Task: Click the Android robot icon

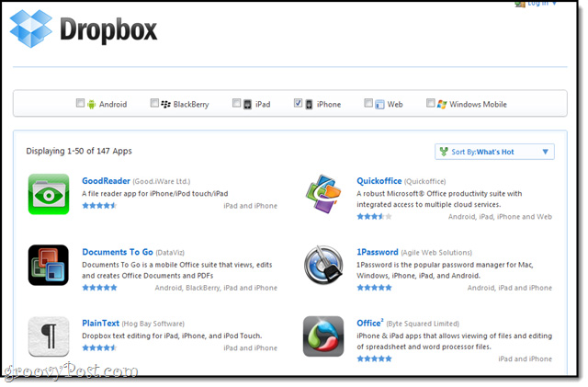Action: 91,104
